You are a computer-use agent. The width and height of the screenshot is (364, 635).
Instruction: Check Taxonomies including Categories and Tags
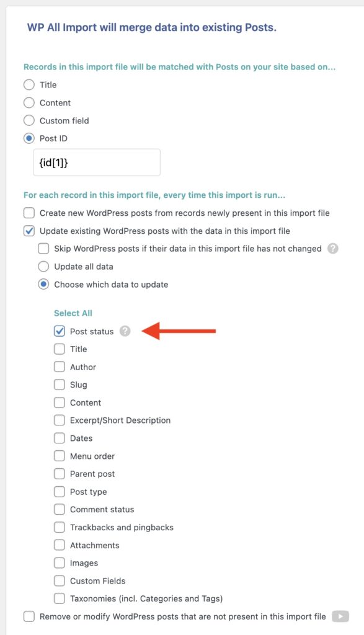(x=60, y=598)
